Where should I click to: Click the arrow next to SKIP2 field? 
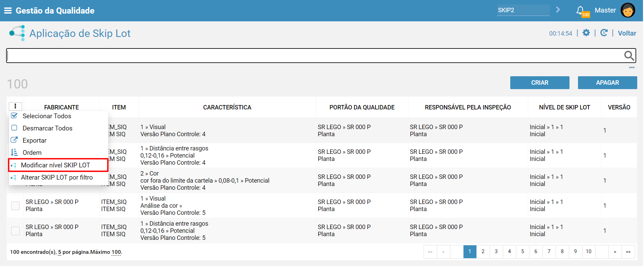point(558,9)
